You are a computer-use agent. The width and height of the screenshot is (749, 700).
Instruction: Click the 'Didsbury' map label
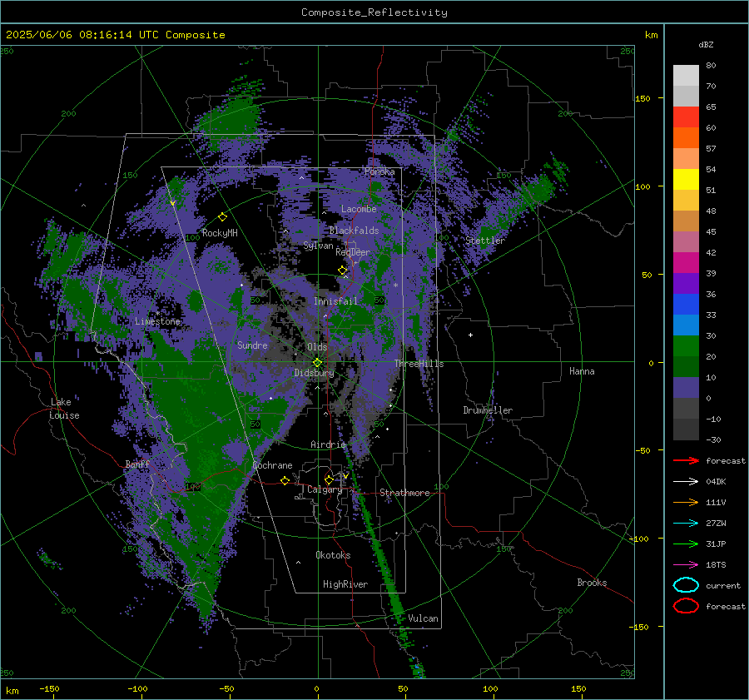[x=314, y=373]
